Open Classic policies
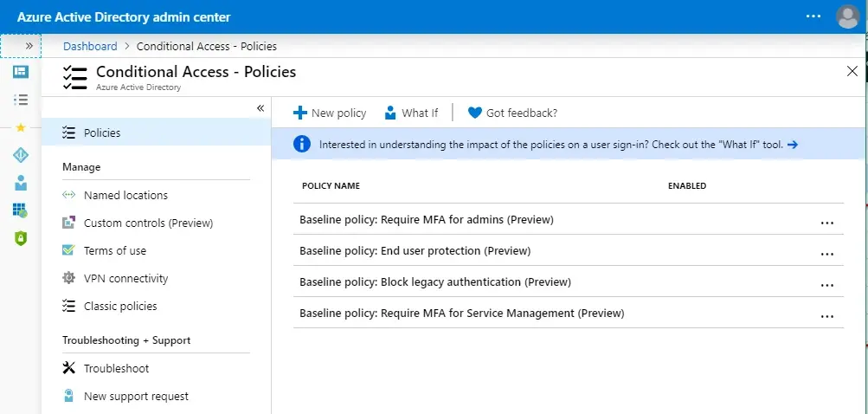The image size is (868, 414). click(120, 306)
